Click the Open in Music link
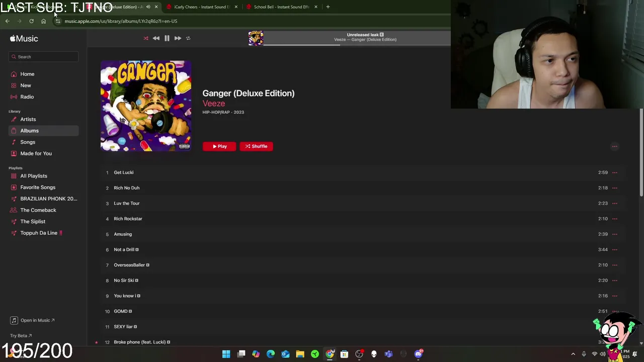The width and height of the screenshot is (644, 362). [33, 320]
